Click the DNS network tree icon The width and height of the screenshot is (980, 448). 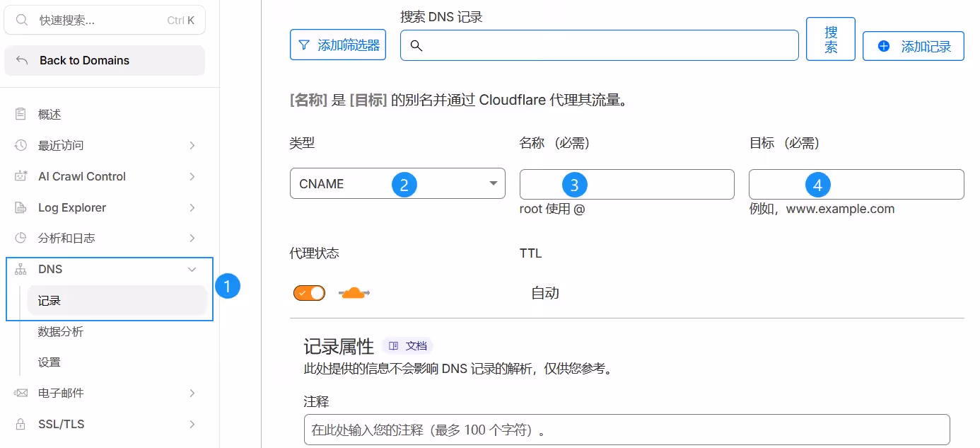pyautogui.click(x=21, y=270)
